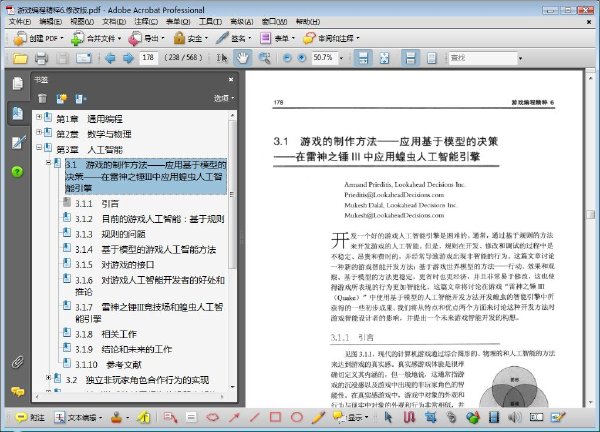Collapse the 第3章 人工智能 bookmark

(39, 147)
